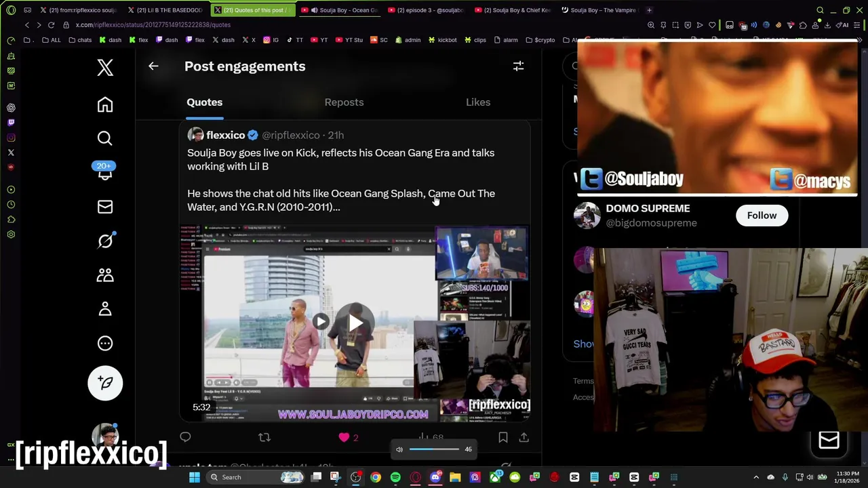Open DOMO SUPREME profile name
The height and width of the screenshot is (488, 868).
point(648,209)
